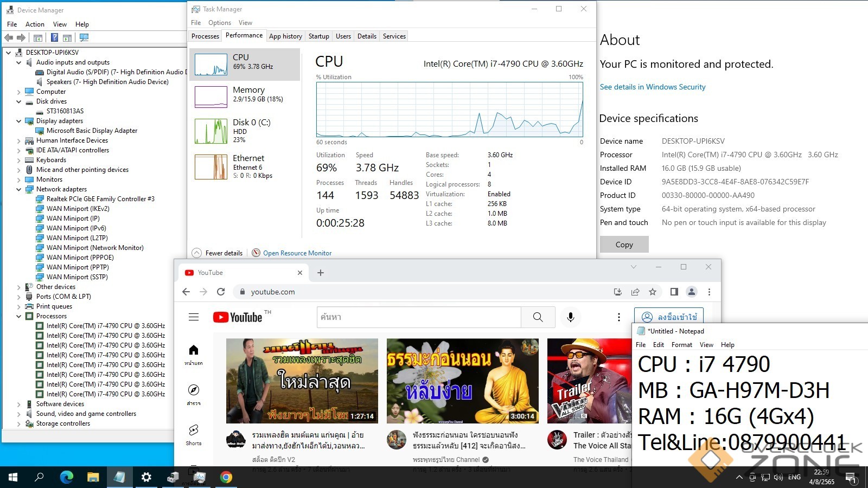Open the Chrome profile avatar icon
The height and width of the screenshot is (488, 868).
[x=692, y=292]
